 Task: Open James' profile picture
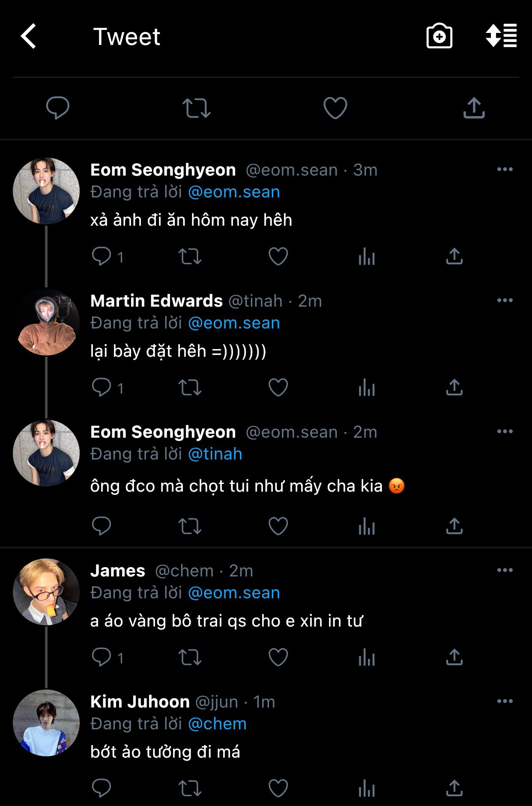(46, 592)
